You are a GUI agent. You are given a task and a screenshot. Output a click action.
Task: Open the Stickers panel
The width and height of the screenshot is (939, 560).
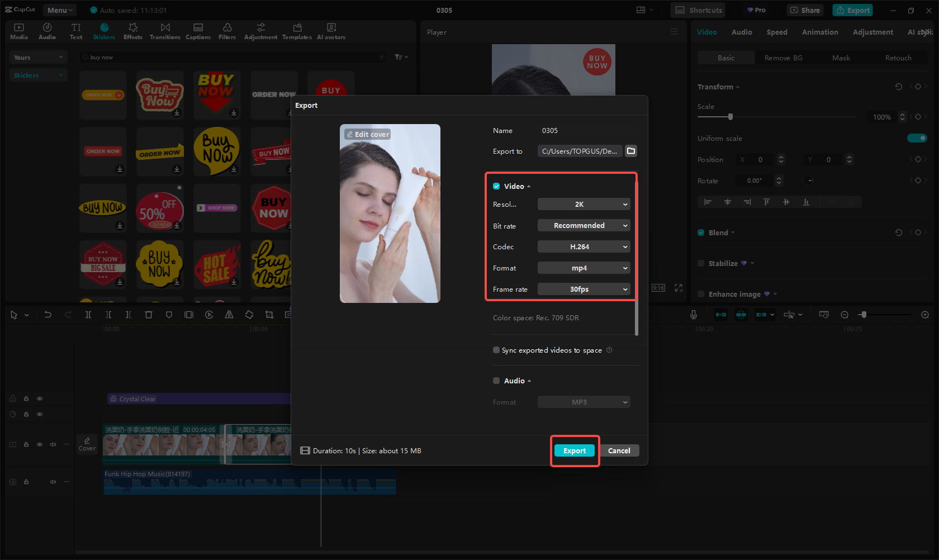coord(104,31)
